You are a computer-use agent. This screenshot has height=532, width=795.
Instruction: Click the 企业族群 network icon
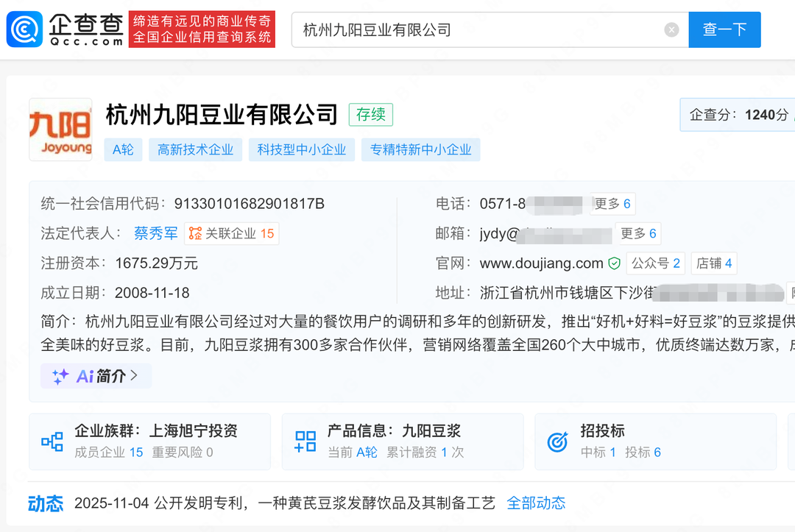(52, 441)
